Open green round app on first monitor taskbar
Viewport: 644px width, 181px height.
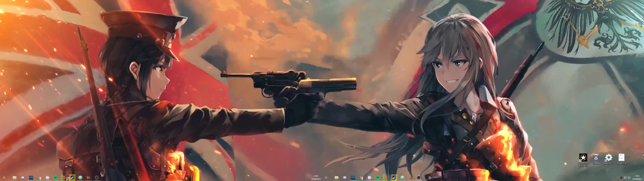click(80, 177)
